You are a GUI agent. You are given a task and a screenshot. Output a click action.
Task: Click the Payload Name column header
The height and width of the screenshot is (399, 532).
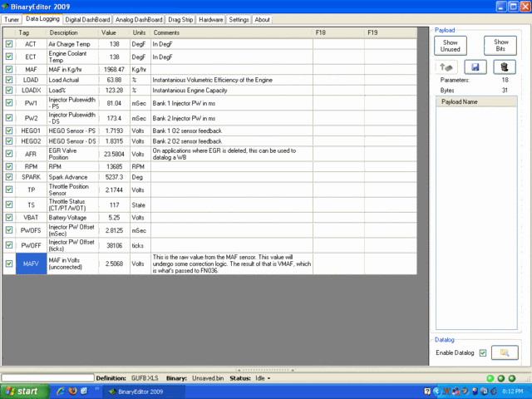pyautogui.click(x=476, y=101)
